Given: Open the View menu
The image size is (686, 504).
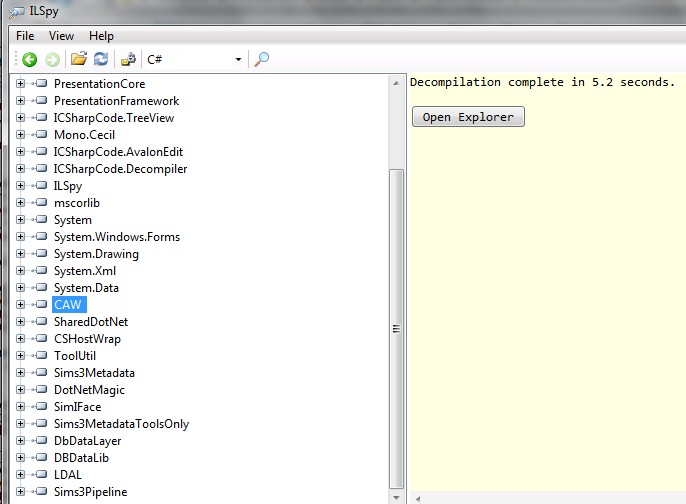Looking at the screenshot, I should click(61, 36).
